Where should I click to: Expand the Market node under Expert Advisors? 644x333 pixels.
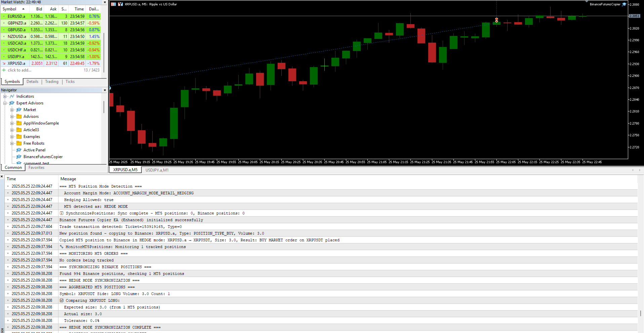(x=12, y=110)
